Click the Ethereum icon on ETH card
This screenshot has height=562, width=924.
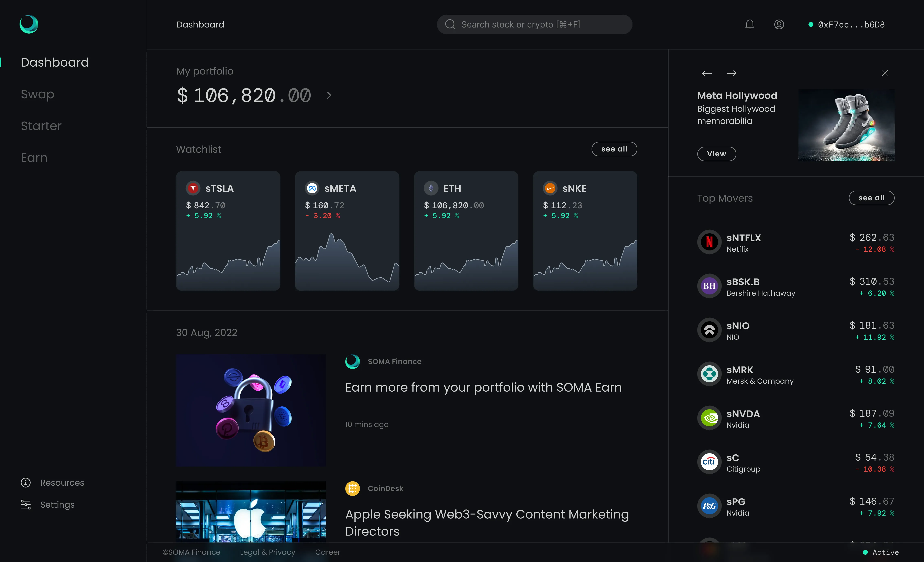(431, 188)
